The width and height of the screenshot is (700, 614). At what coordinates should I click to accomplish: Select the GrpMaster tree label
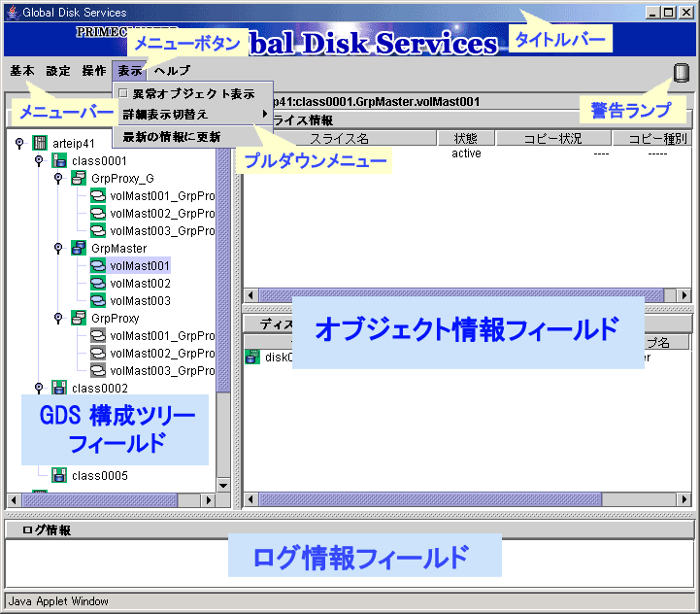click(x=118, y=248)
